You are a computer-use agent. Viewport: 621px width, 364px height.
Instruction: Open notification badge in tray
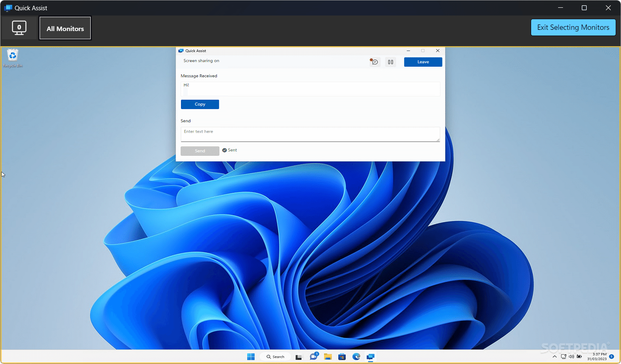tap(612, 357)
